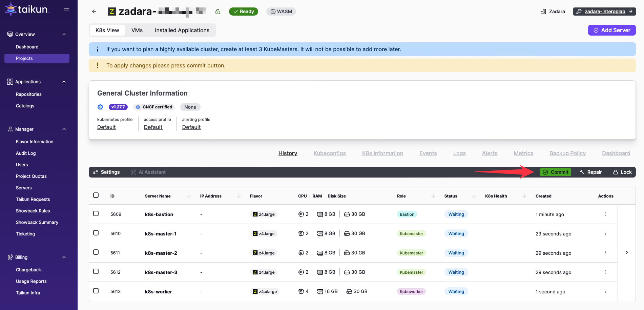This screenshot has height=310, width=644.
Task: Open the K8s Information tab
Action: pyautogui.click(x=382, y=153)
